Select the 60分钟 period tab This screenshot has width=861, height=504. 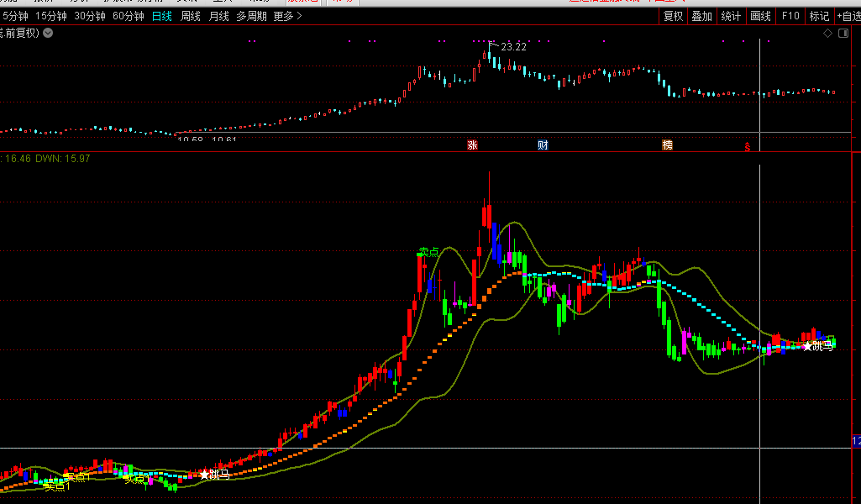[x=128, y=16]
